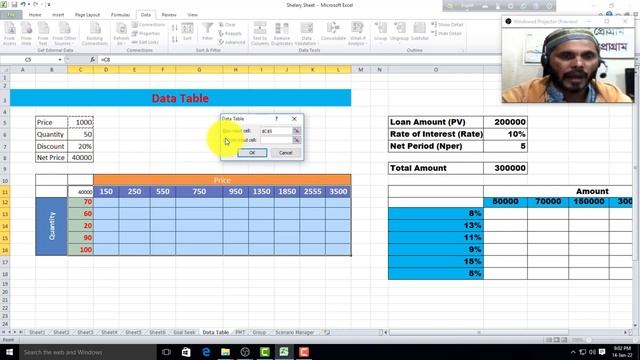Open Name Box dropdown arrow
The image size is (640, 360).
pos(60,60)
